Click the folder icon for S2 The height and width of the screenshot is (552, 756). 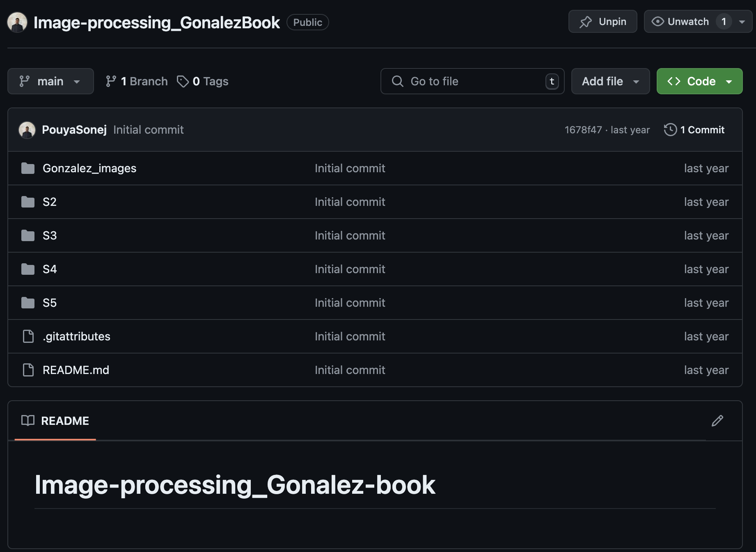(28, 202)
